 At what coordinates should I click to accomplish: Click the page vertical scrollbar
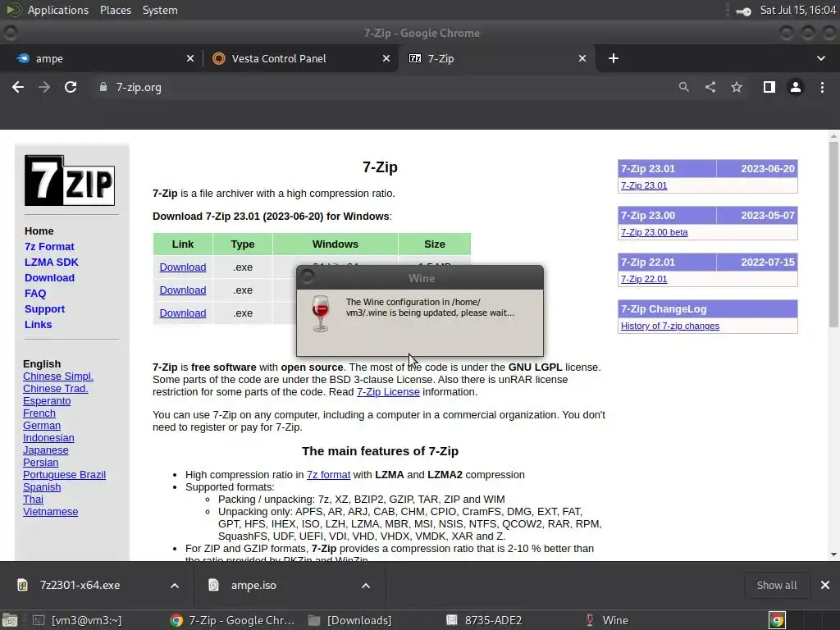833,234
